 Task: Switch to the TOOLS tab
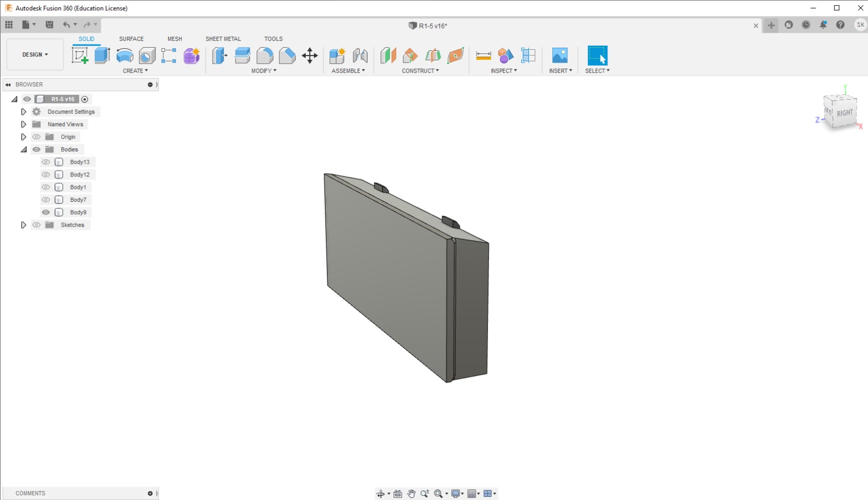click(x=273, y=39)
